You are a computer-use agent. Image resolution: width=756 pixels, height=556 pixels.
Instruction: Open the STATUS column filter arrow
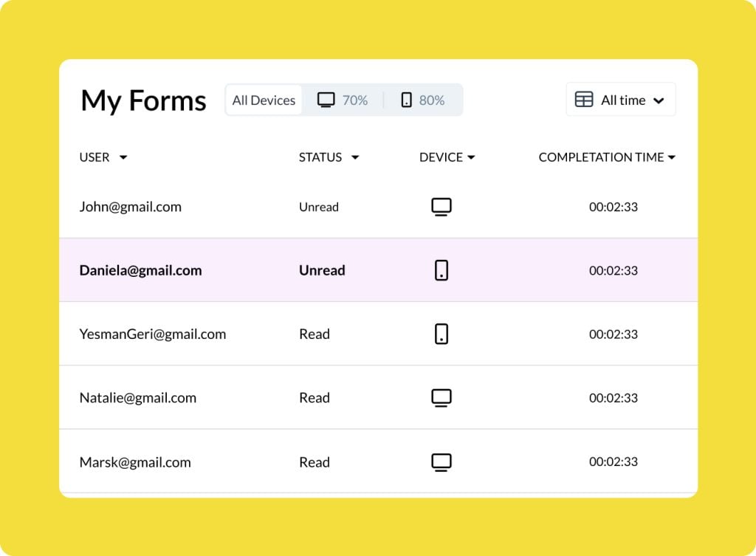tap(355, 157)
